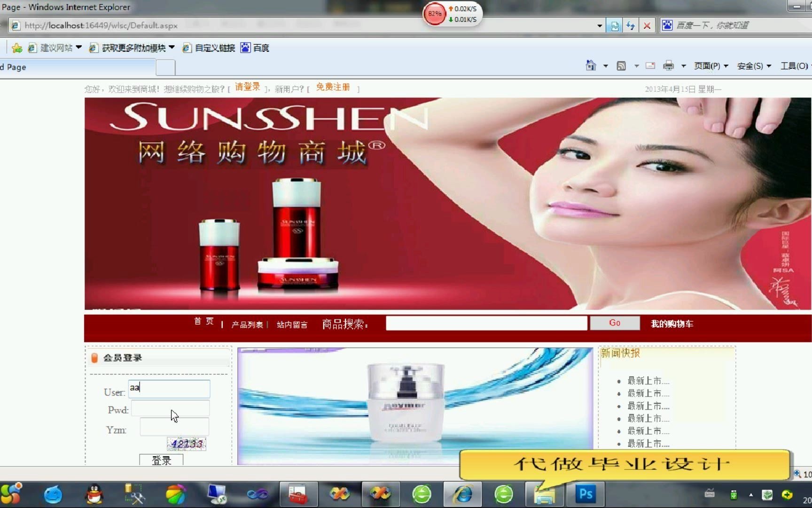Open the 安全(S) menu
812x508 pixels.
754,66
